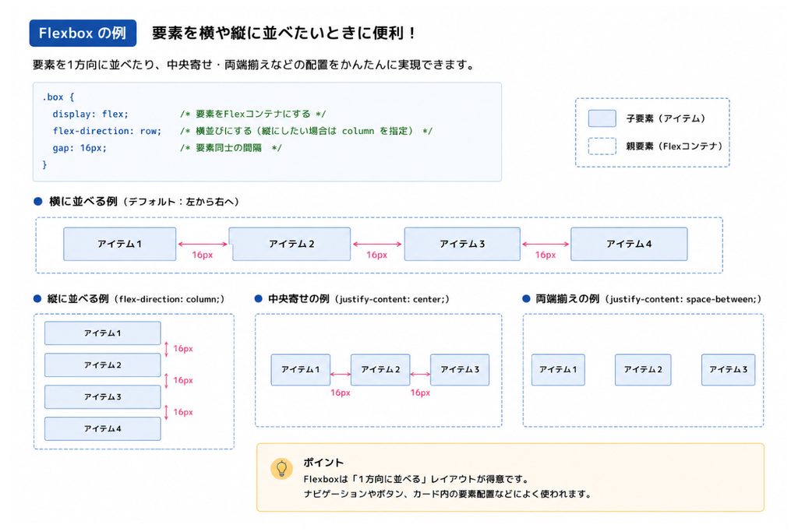Click アイテム2 in the horizontal row example
The width and height of the screenshot is (798, 532).
(x=291, y=244)
